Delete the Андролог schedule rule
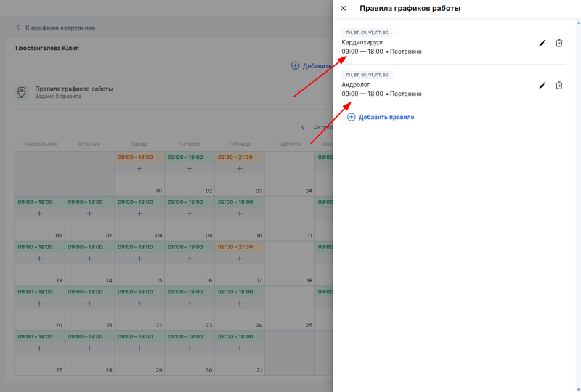This screenshot has width=581, height=392. point(558,86)
